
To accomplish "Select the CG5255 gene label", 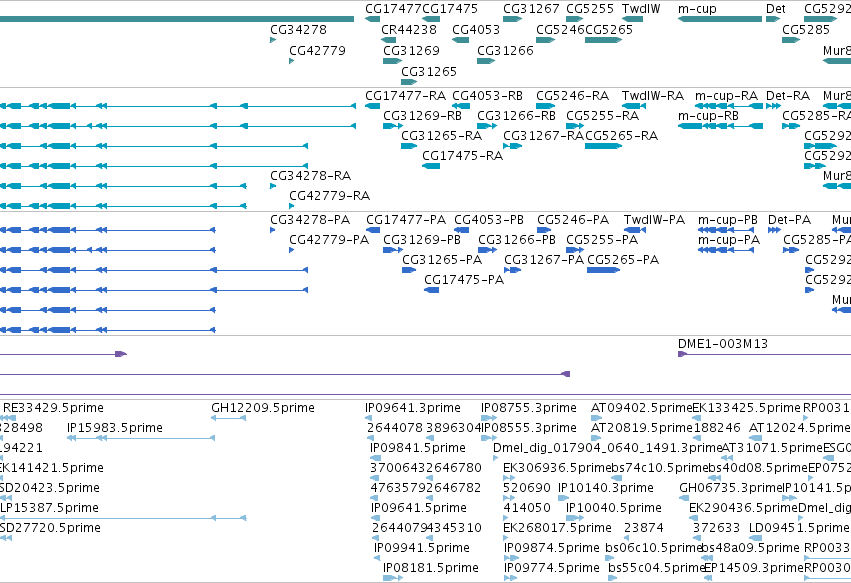I will [x=590, y=9].
